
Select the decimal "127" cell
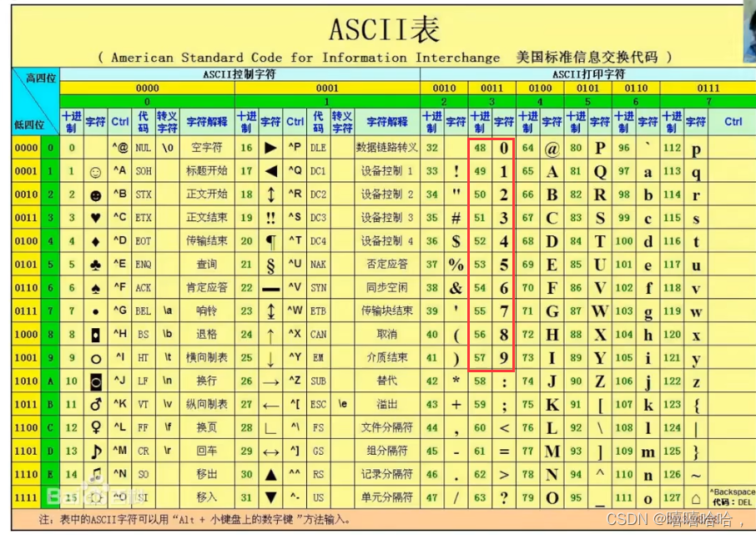[x=672, y=497]
